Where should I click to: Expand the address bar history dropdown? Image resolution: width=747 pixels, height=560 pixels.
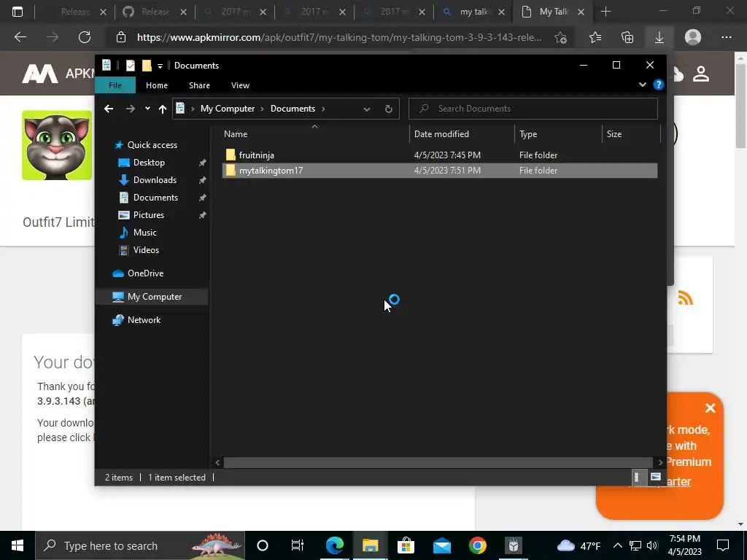[x=367, y=109]
